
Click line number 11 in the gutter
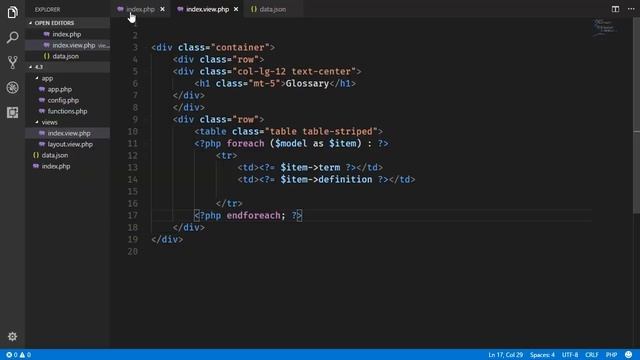point(133,144)
